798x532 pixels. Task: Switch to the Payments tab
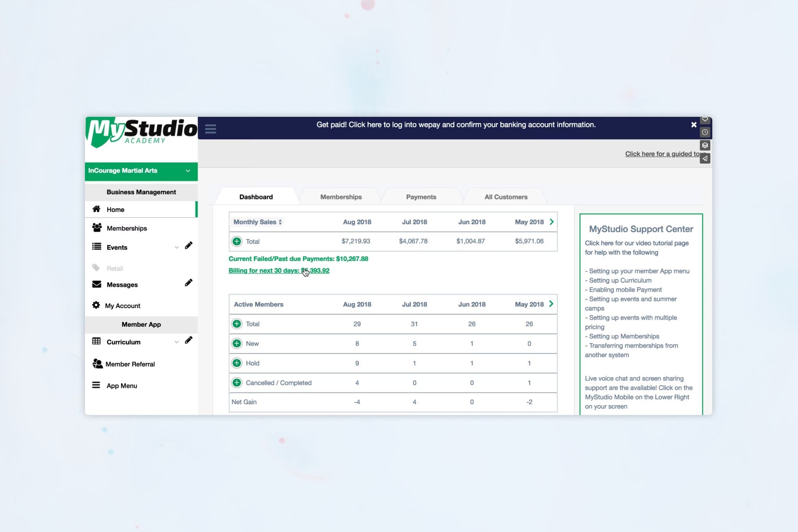tap(421, 197)
